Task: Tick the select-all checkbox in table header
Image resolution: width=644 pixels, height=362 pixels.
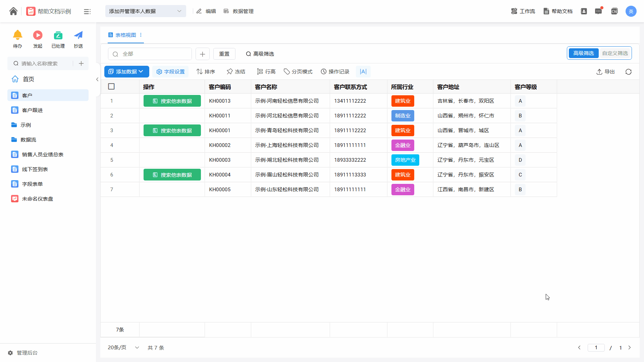Action: click(x=111, y=87)
